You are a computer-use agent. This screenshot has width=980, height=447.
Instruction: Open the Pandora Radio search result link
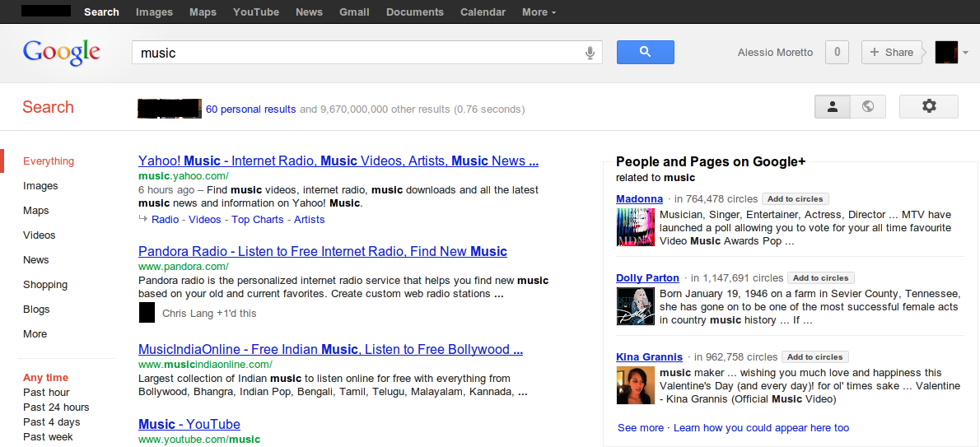pyautogui.click(x=323, y=252)
